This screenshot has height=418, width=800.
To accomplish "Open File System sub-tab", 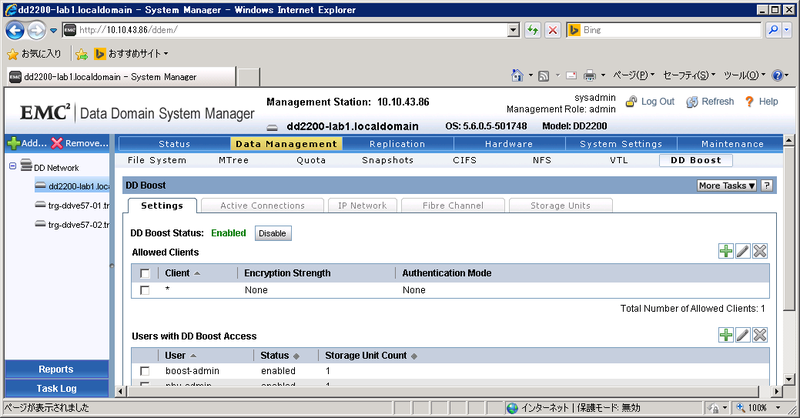I will click(x=157, y=160).
